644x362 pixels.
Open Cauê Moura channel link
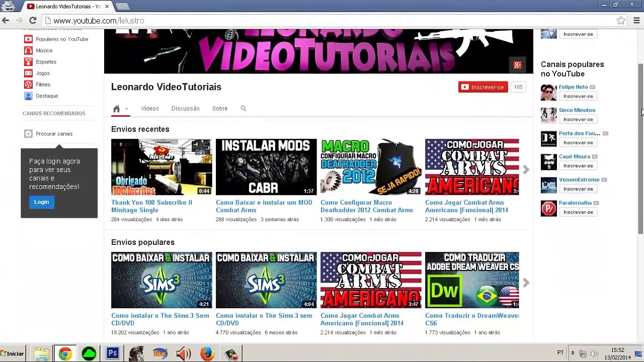pos(574,156)
